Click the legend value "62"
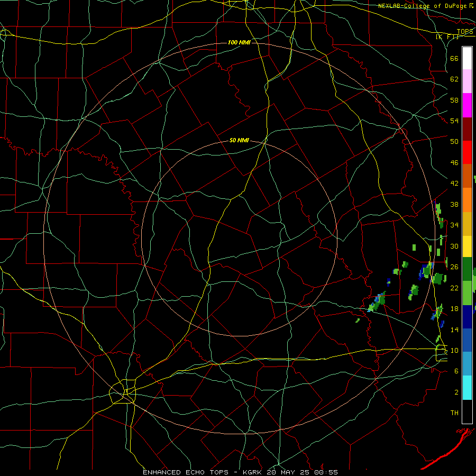476x476 pixels. (454, 79)
